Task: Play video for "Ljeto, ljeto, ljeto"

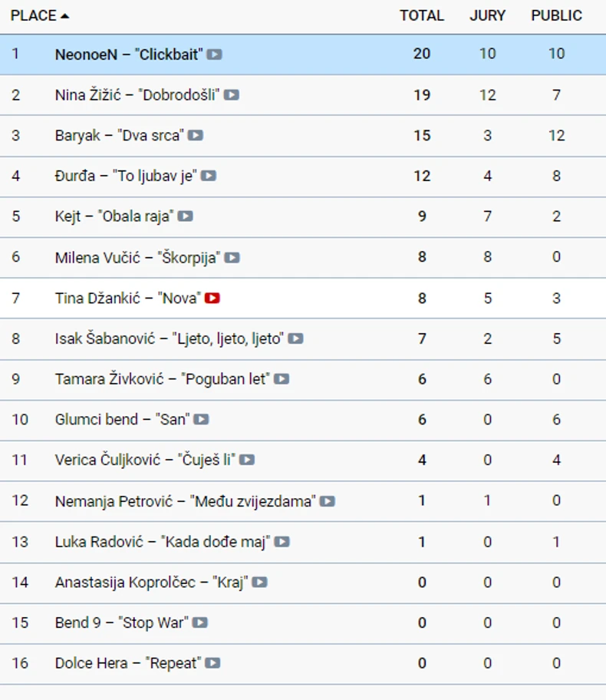Action: [295, 338]
